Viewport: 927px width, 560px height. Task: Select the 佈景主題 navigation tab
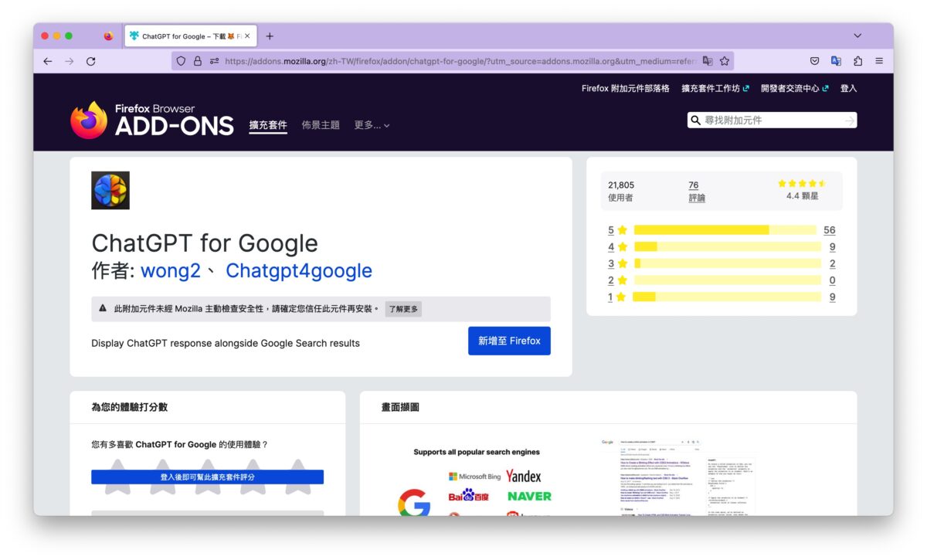(321, 125)
